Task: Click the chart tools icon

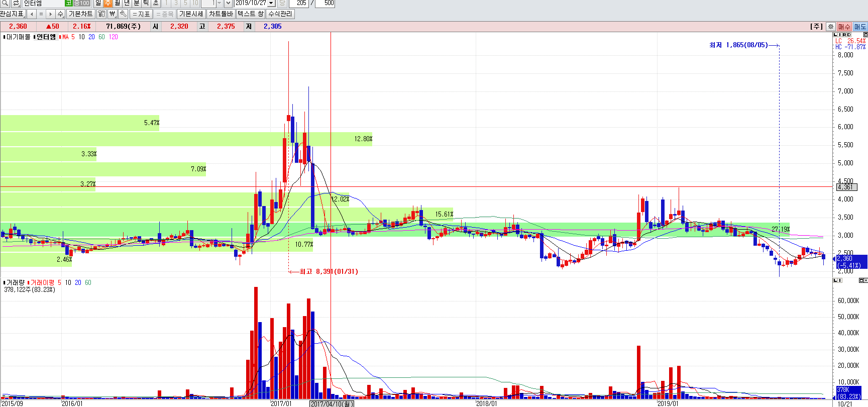Action: (101, 14)
